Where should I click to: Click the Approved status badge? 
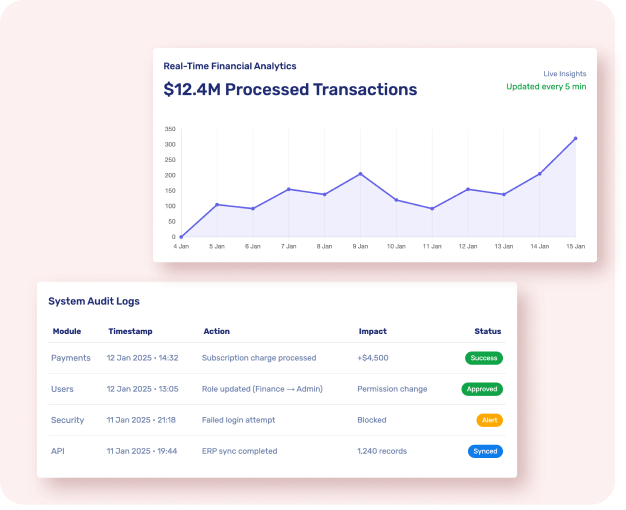pos(482,389)
